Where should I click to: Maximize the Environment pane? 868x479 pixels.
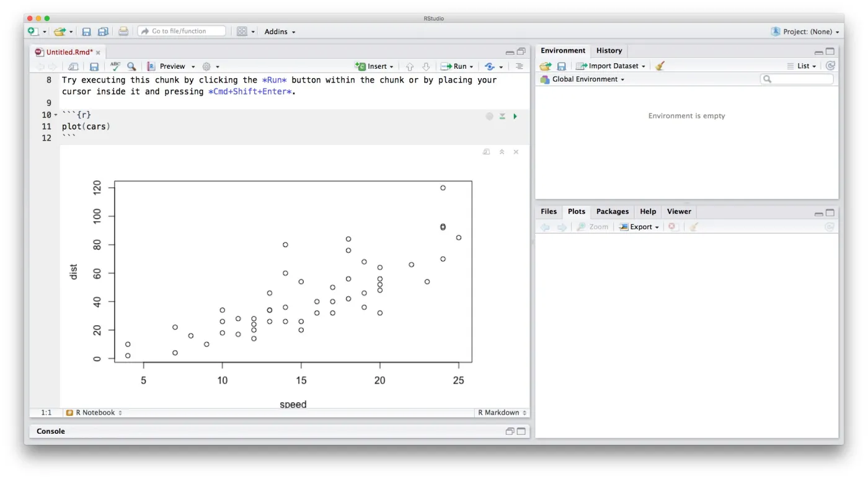[x=830, y=51]
